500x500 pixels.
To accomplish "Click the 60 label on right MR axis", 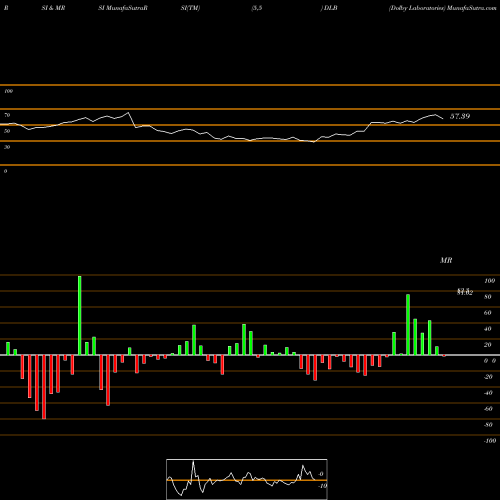I will point(487,313).
